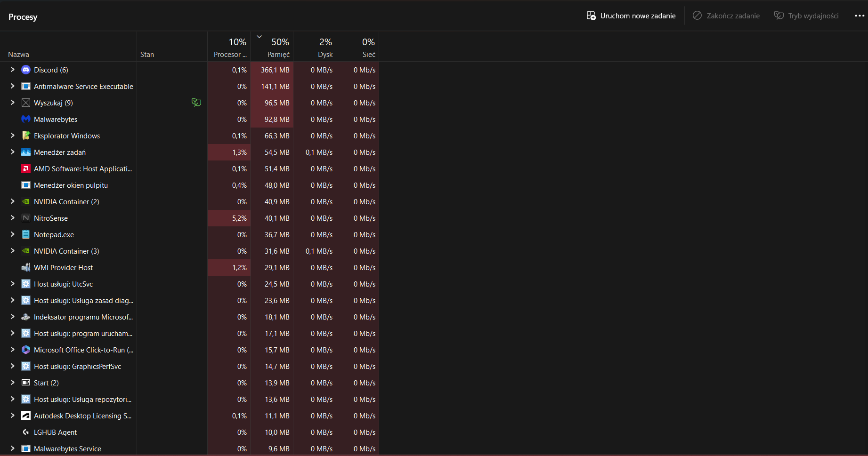Click the Zakończ zadanie button
The image size is (868, 456).
(x=726, y=16)
